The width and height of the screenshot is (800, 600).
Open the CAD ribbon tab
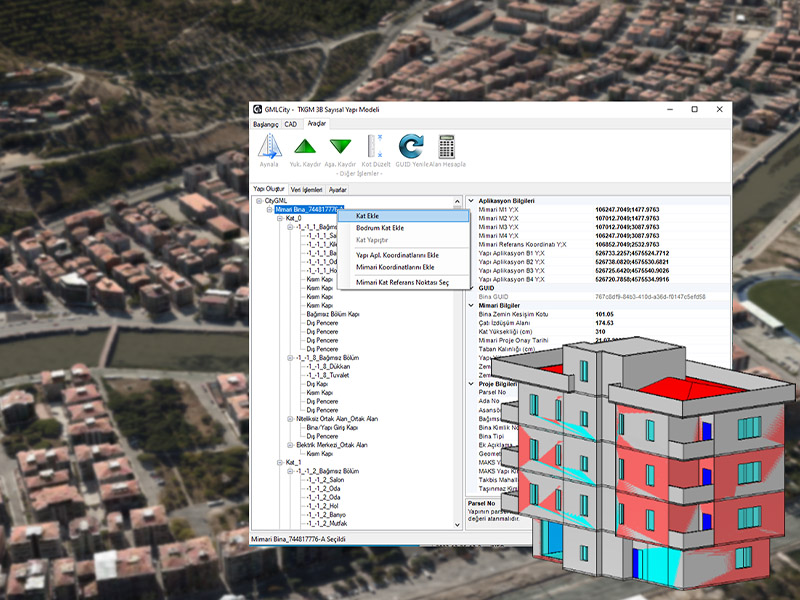click(291, 124)
